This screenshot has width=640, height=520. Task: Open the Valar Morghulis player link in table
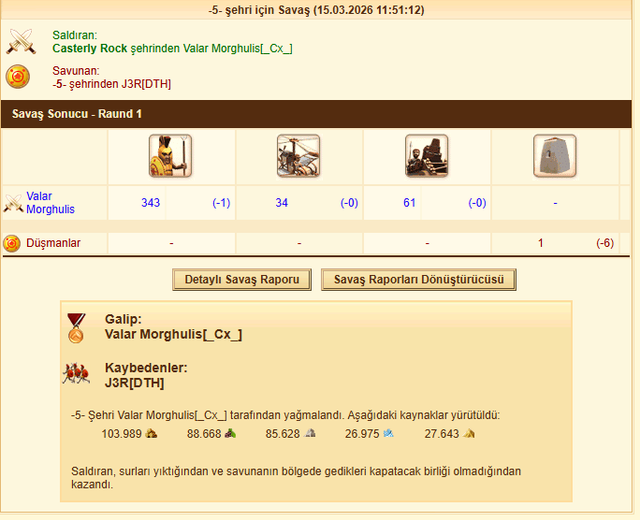point(50,202)
